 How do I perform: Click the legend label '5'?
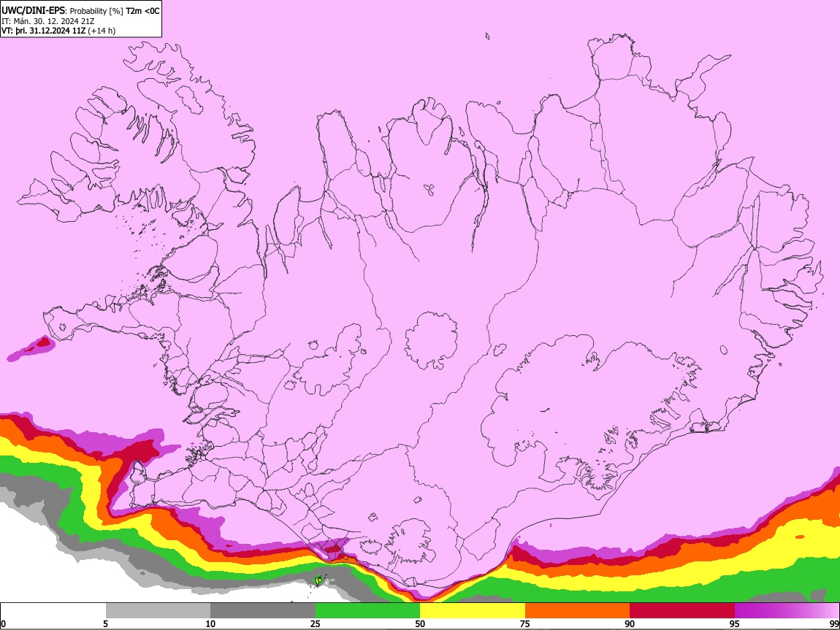(105, 624)
